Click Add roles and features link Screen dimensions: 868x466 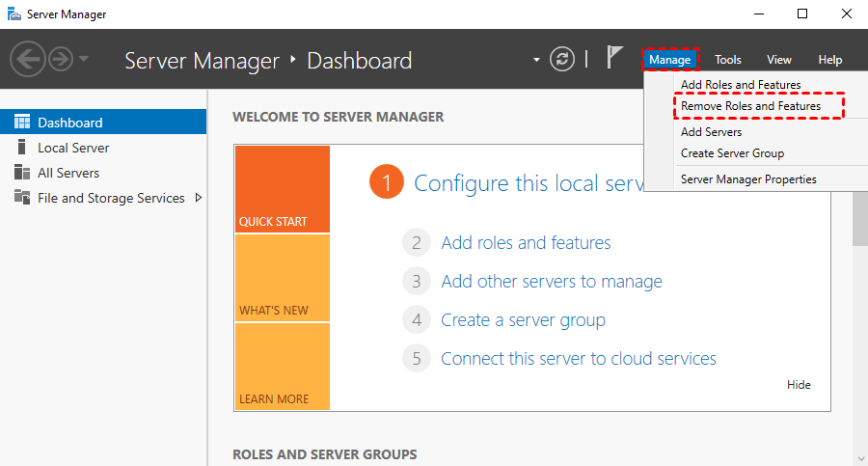[x=526, y=243]
